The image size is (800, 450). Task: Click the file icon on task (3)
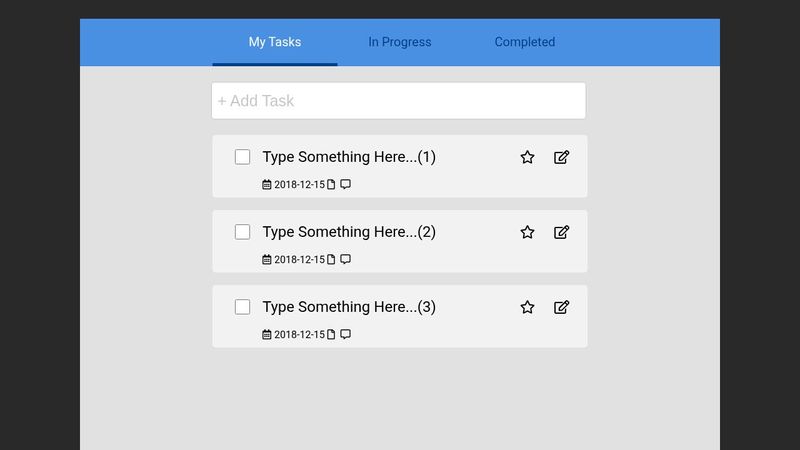(x=332, y=335)
